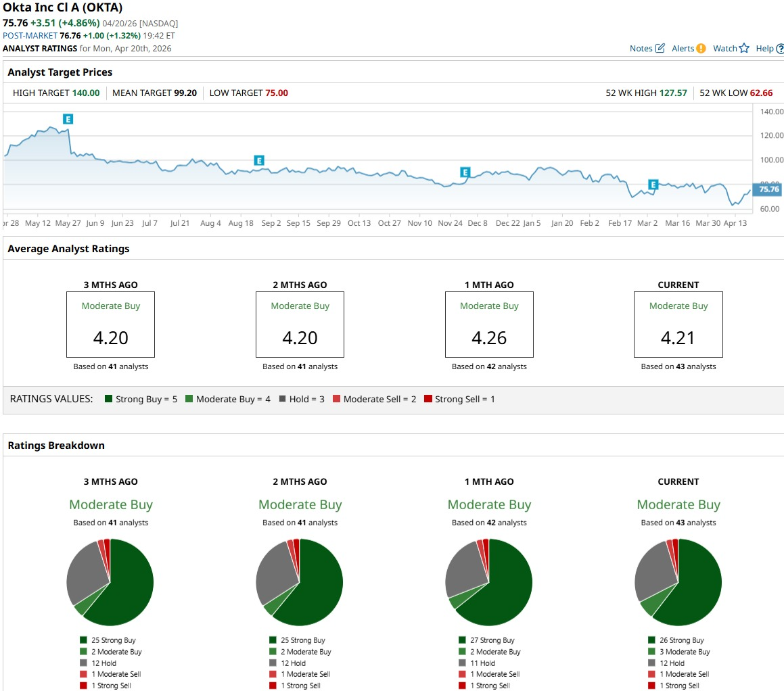Click the 26 Strong Buy legend entry
This screenshot has height=691, width=784.
click(x=676, y=640)
